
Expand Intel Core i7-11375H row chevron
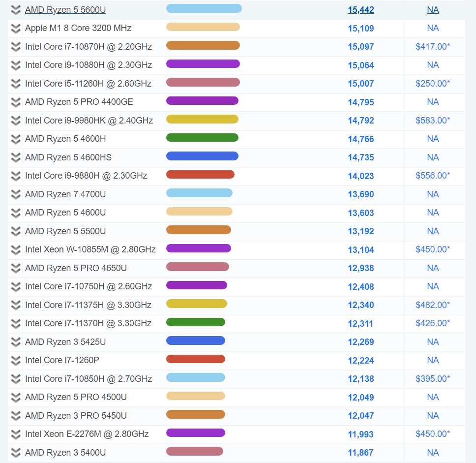point(15,305)
